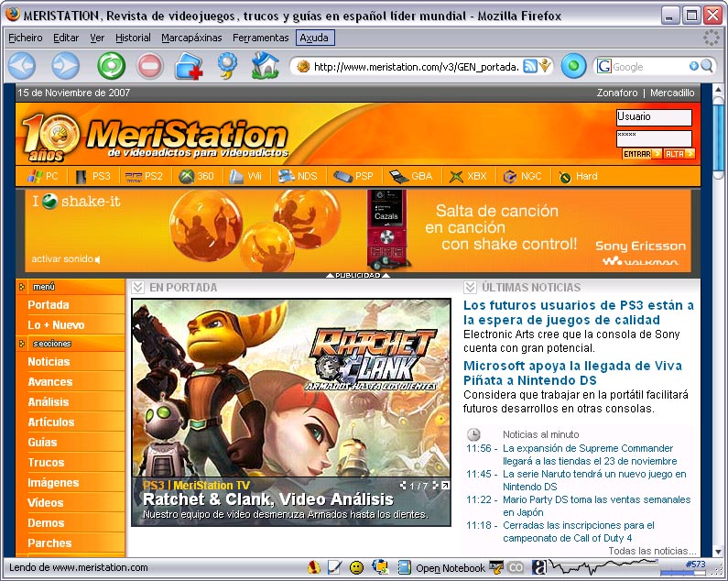Screen dimensions: 728x581
Task: Collapse the secciones sidebar arrow
Action: point(22,344)
